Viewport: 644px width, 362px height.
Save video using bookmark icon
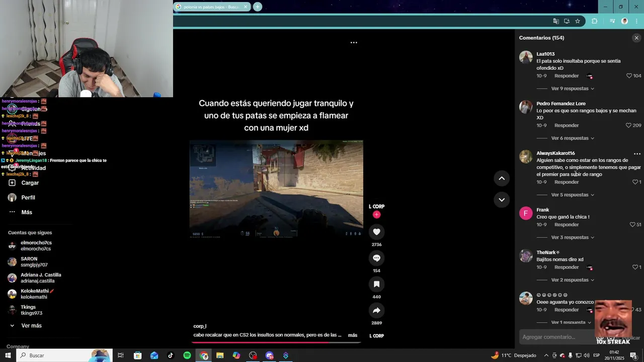(x=376, y=284)
